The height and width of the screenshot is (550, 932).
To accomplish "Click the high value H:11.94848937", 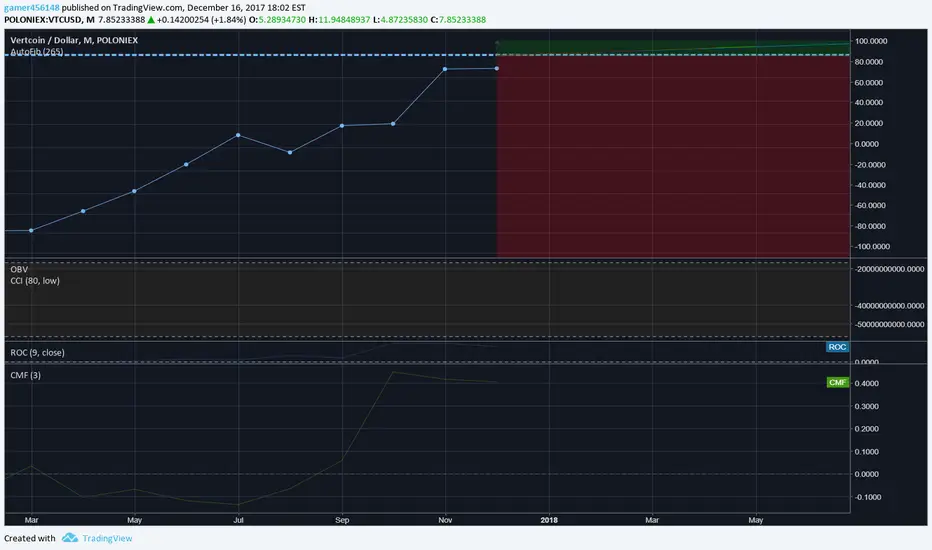I will [x=339, y=20].
